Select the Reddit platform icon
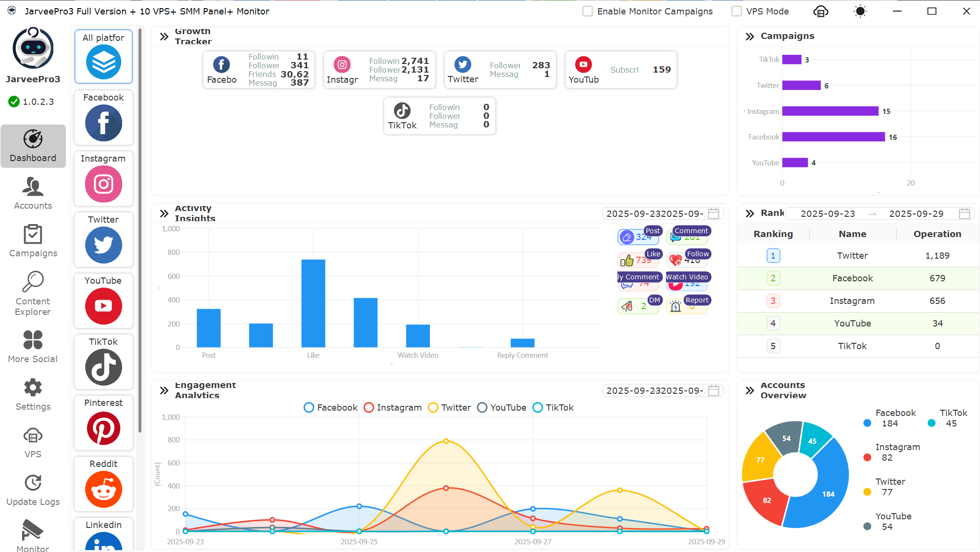This screenshot has height=552, width=980. click(x=103, y=489)
